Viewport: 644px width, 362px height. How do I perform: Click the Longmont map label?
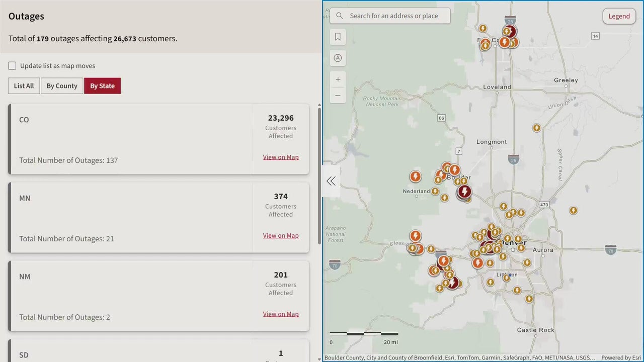(x=492, y=142)
